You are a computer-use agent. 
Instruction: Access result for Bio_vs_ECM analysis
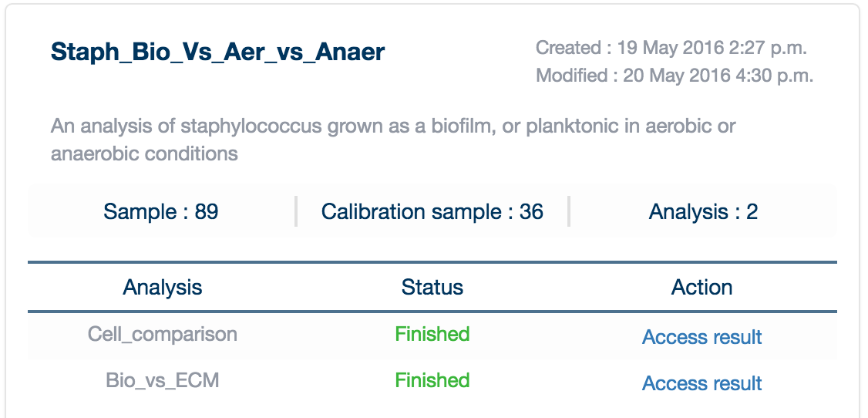pyautogui.click(x=702, y=383)
